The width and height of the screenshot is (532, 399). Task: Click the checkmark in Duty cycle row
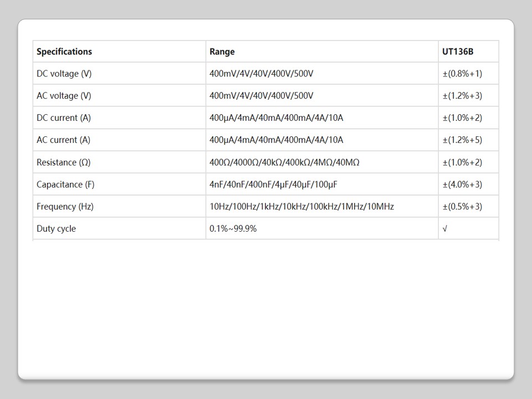(445, 229)
